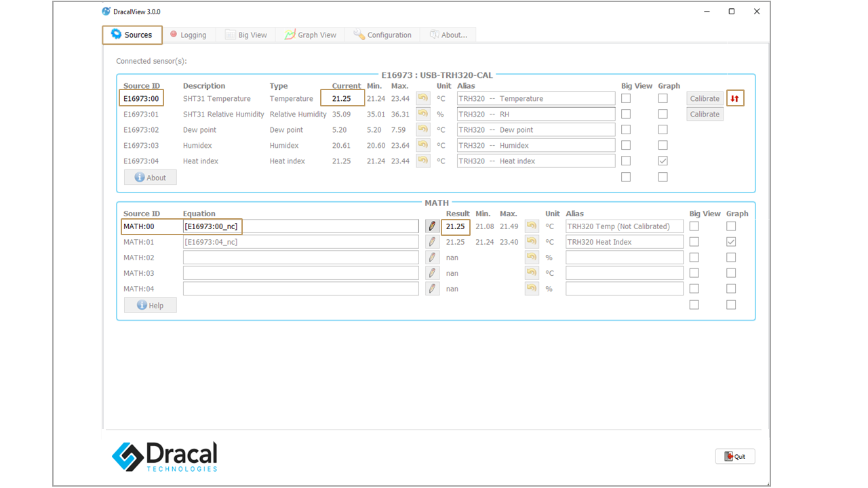Open the Logging tab
This screenshot has height=488, width=868.
coord(188,35)
